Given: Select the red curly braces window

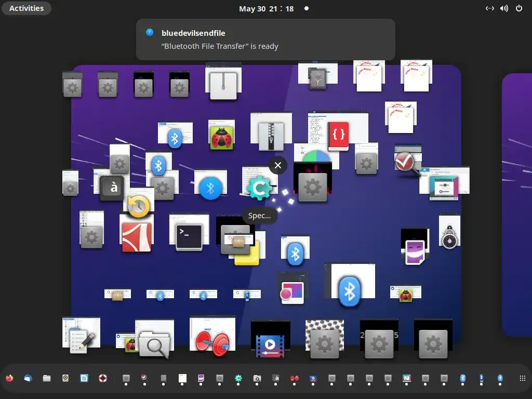Looking at the screenshot, I should (x=338, y=130).
